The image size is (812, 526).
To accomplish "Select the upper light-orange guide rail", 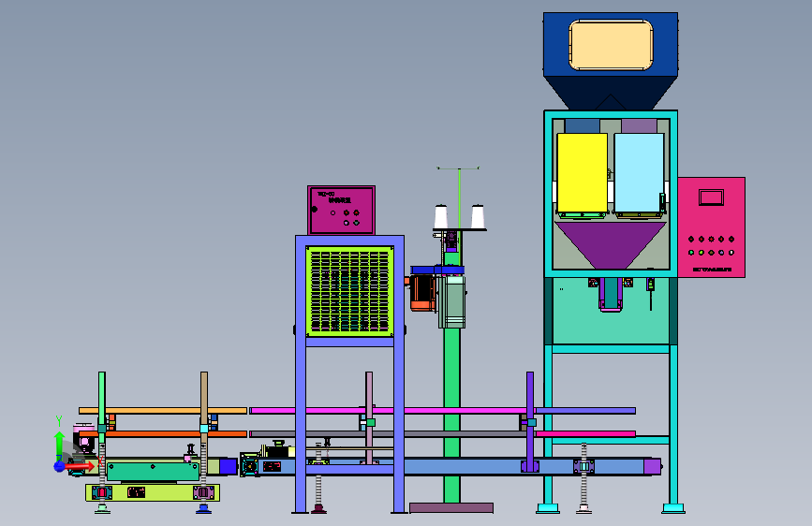I will tap(163, 411).
